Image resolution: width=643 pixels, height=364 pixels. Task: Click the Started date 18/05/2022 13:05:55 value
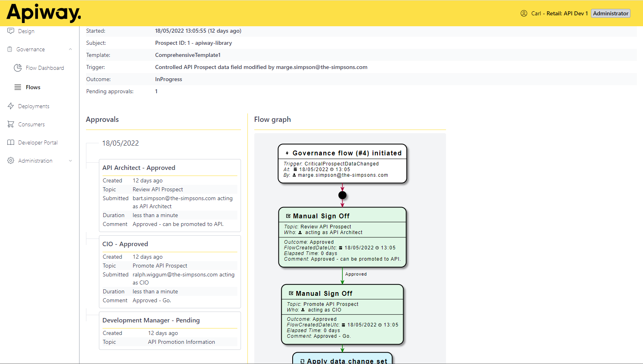click(198, 31)
